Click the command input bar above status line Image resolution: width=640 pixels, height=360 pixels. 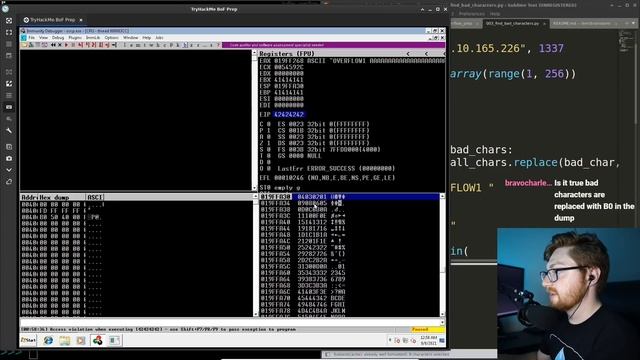pos(229,322)
